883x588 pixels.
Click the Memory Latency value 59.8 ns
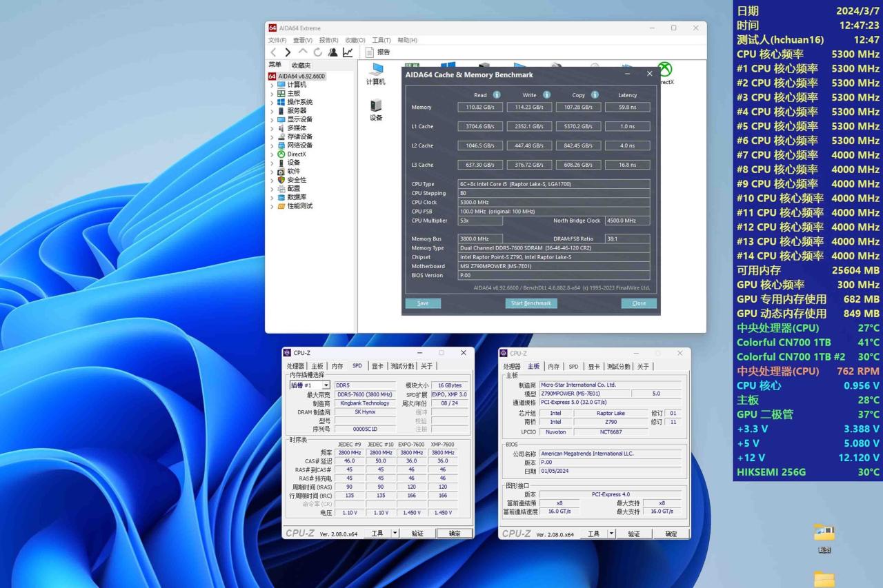coord(627,108)
